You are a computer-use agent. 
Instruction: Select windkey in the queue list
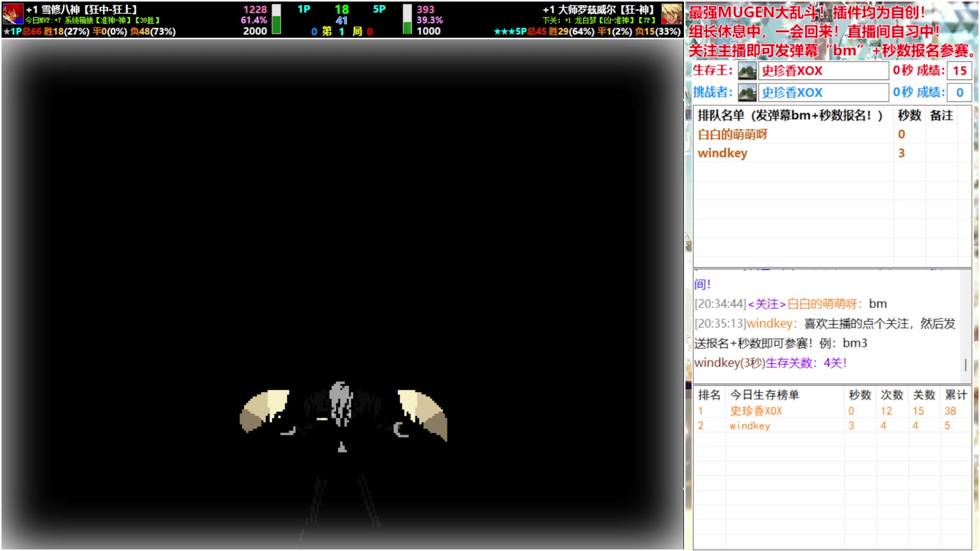click(x=722, y=153)
